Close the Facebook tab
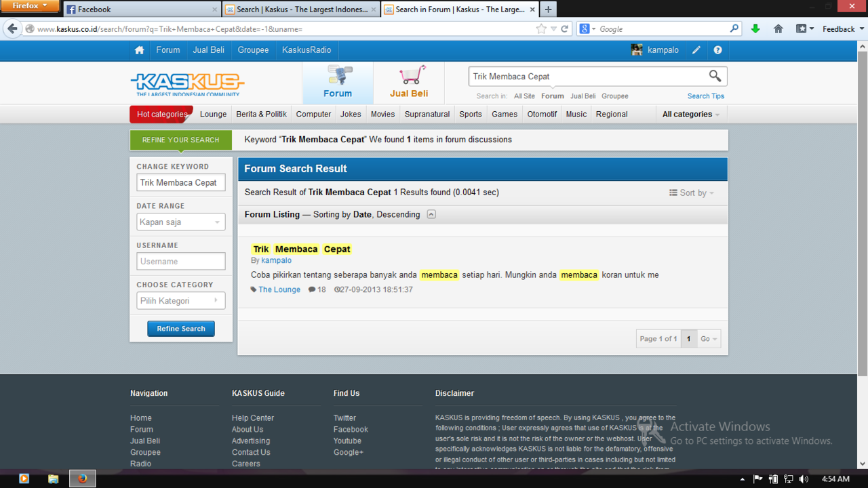868x488 pixels. (x=215, y=9)
